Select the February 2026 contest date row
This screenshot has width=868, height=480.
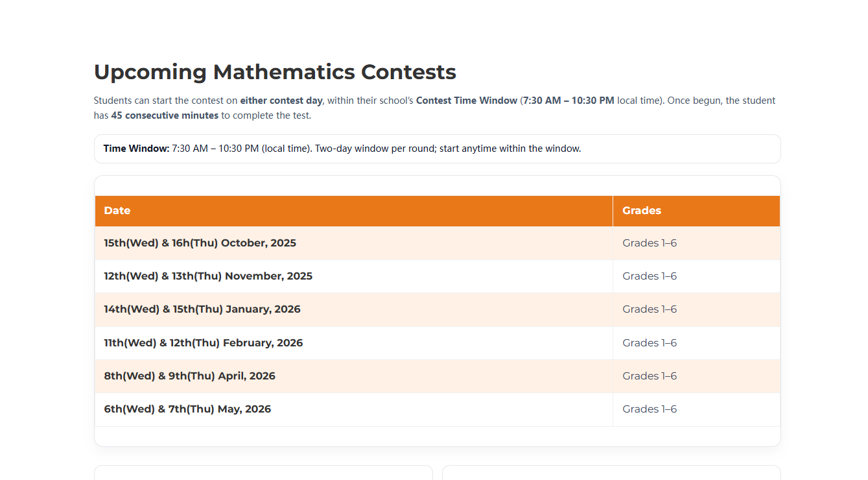click(204, 343)
